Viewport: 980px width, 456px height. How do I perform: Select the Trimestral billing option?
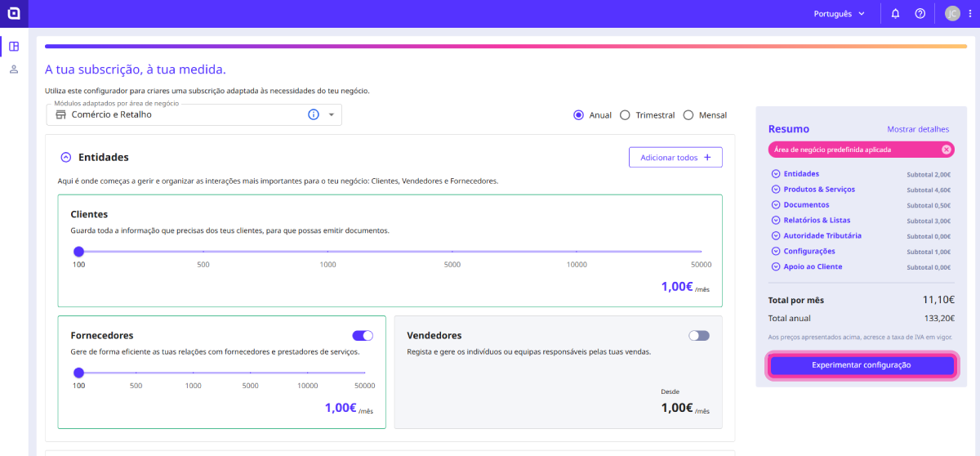point(626,115)
